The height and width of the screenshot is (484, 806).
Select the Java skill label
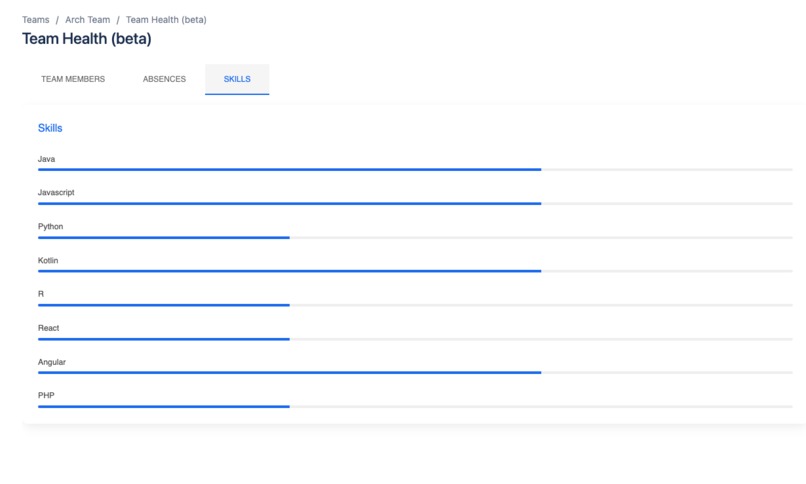pyautogui.click(x=46, y=159)
